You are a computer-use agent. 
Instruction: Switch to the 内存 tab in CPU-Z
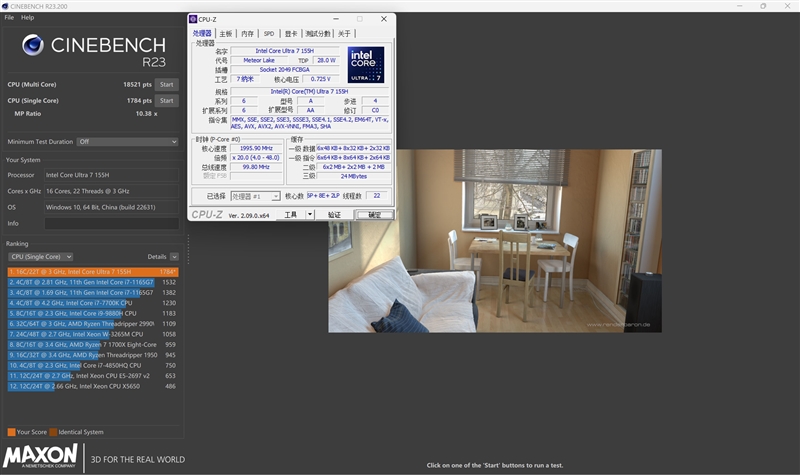(247, 34)
